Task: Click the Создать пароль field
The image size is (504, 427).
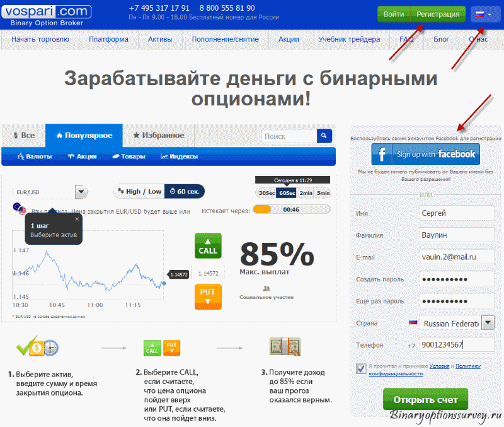Action: 456,279
